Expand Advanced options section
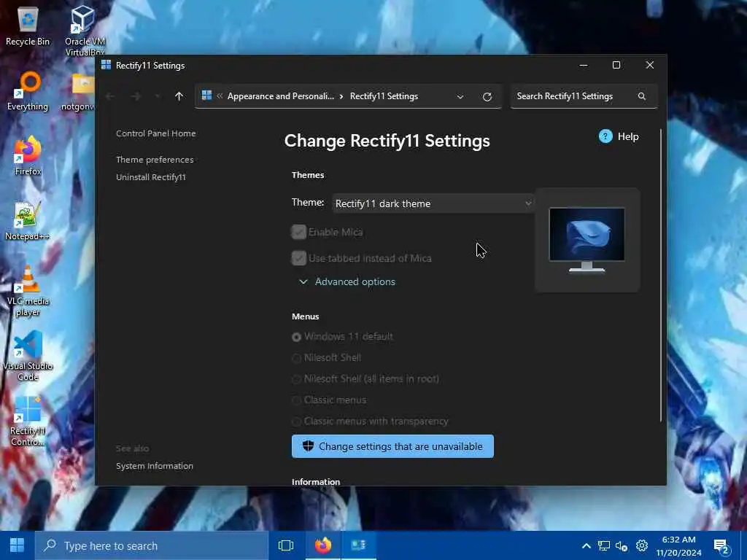The image size is (747, 560). (x=348, y=282)
